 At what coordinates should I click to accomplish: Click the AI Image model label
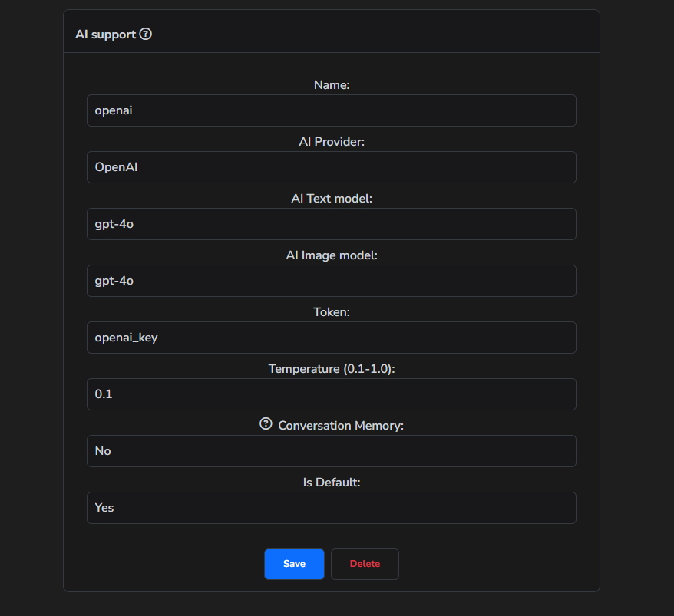331,255
